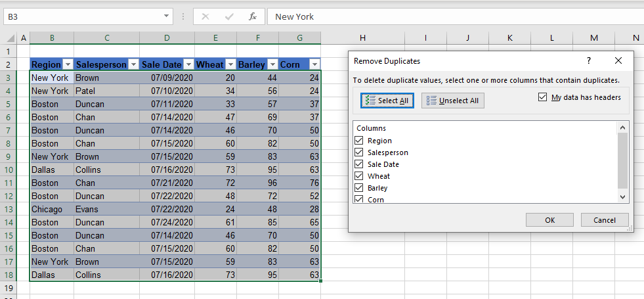Uncheck the Sale Date column checkbox
This screenshot has width=644, height=299.
(x=358, y=164)
